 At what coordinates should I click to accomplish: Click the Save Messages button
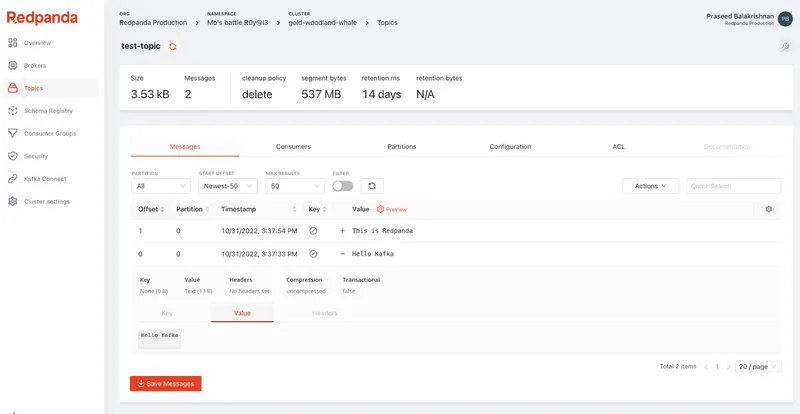tap(166, 383)
